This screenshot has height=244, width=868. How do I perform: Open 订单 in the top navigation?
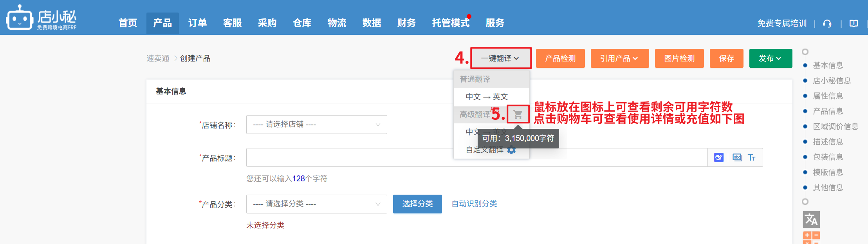[197, 23]
